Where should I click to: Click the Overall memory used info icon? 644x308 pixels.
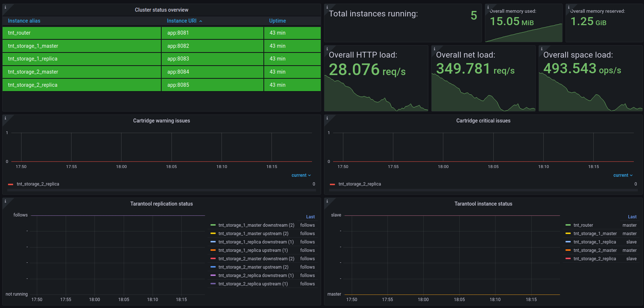(x=488, y=7)
